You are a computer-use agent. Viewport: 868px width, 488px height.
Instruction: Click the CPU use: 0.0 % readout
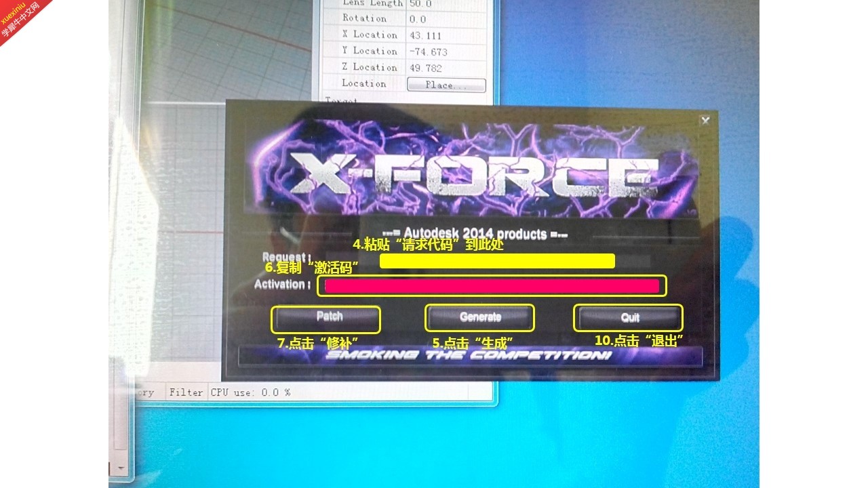(x=250, y=392)
